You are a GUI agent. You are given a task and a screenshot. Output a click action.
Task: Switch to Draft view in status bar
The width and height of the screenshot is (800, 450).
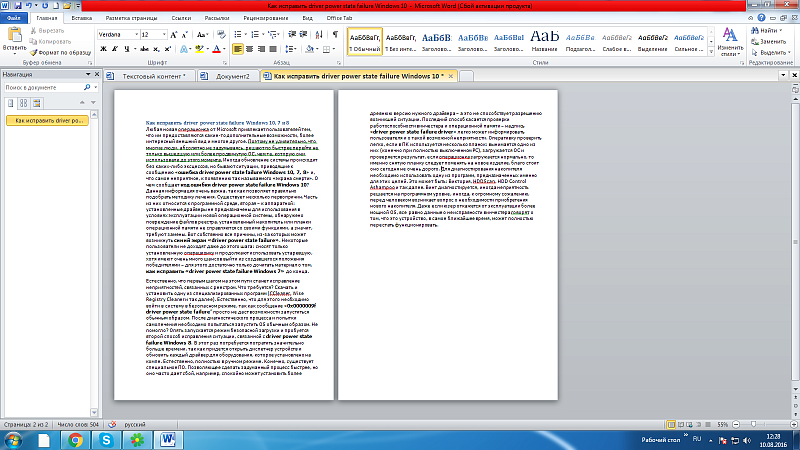[x=708, y=424]
